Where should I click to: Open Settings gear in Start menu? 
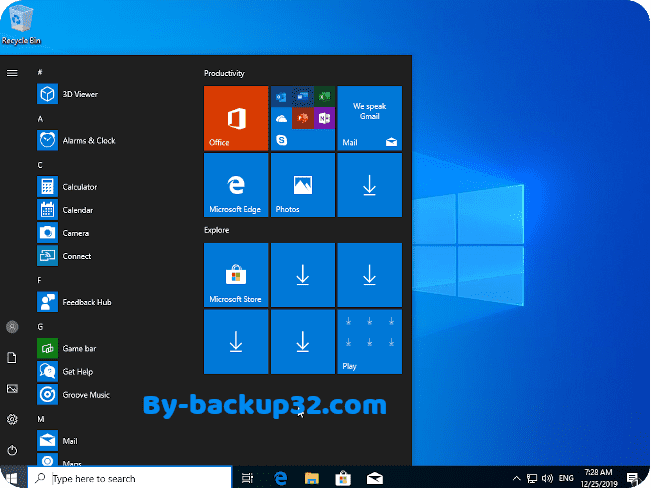pos(12,419)
